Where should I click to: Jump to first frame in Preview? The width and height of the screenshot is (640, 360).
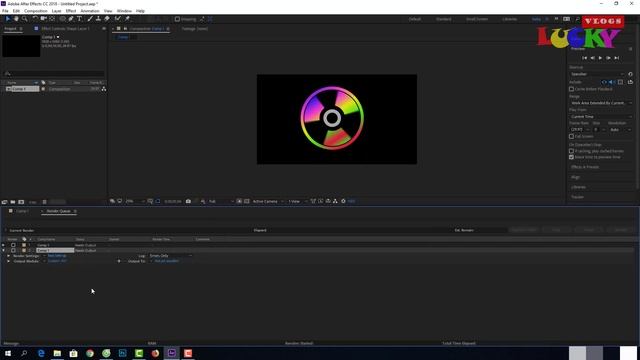pyautogui.click(x=584, y=58)
